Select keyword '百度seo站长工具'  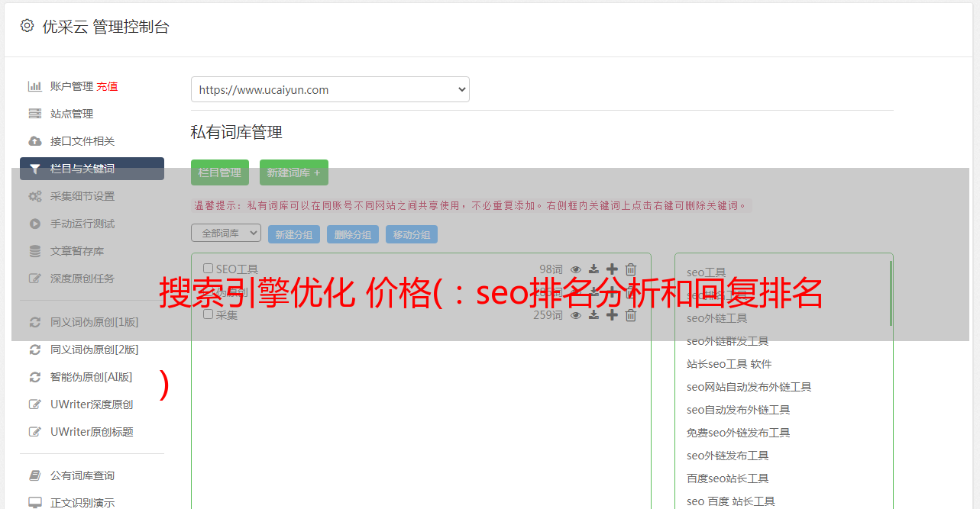tap(728, 478)
